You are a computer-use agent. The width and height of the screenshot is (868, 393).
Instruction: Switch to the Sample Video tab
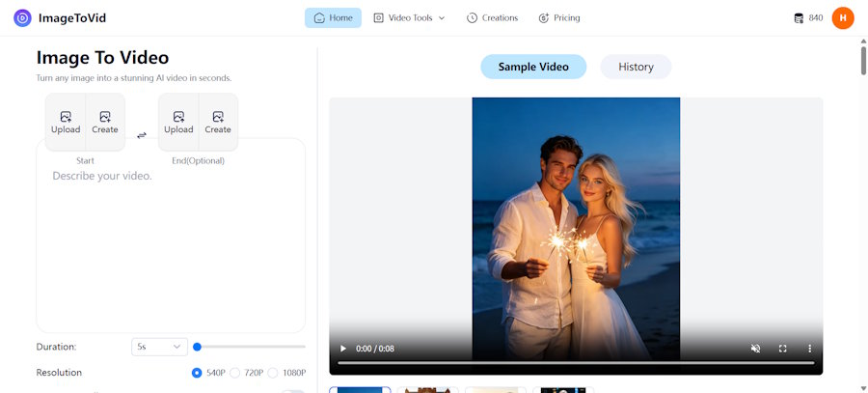(533, 67)
